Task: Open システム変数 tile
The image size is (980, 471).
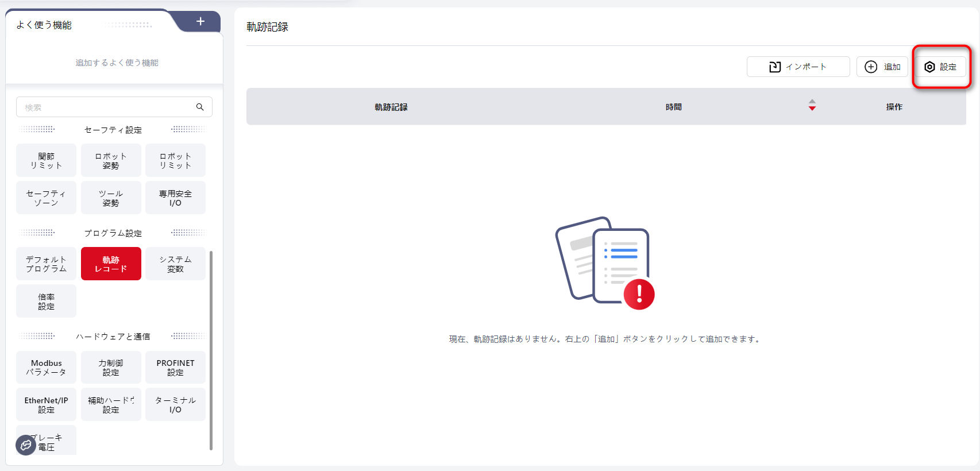Action: (175, 264)
